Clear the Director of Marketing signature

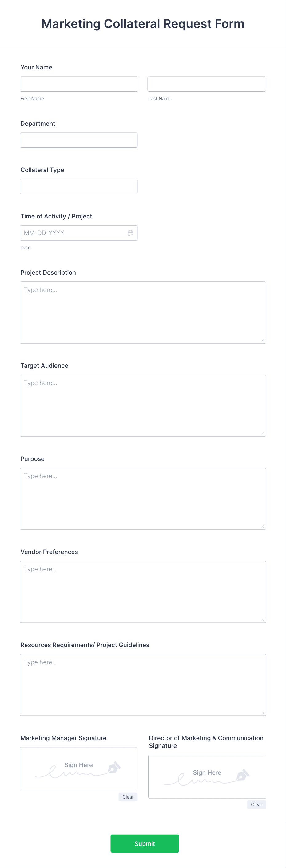[256, 805]
